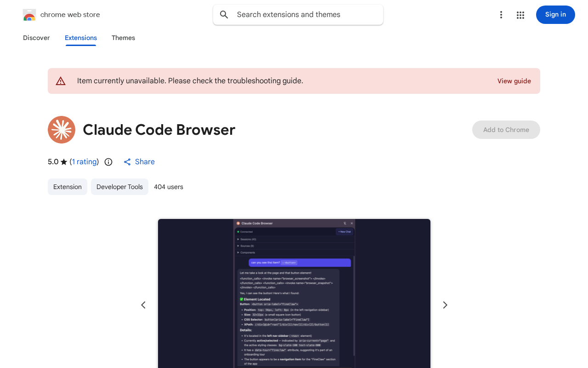Click the 5.0 rating score text
Screen dimensions: 588x368
53,162
